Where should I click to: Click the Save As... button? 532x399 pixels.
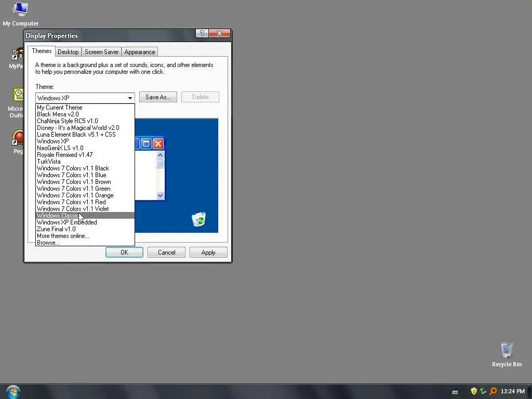click(158, 97)
